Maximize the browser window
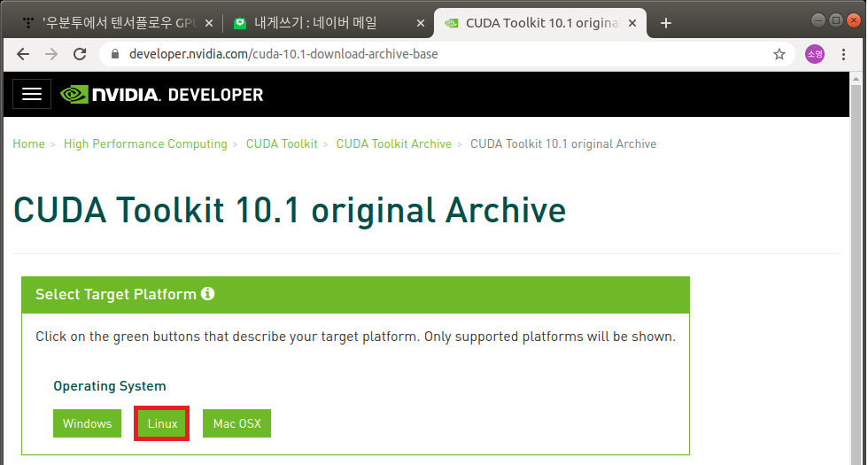 836,20
